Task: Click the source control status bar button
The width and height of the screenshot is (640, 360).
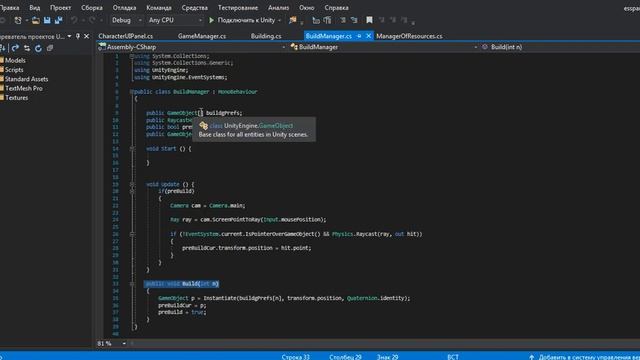Action: [x=584, y=357]
